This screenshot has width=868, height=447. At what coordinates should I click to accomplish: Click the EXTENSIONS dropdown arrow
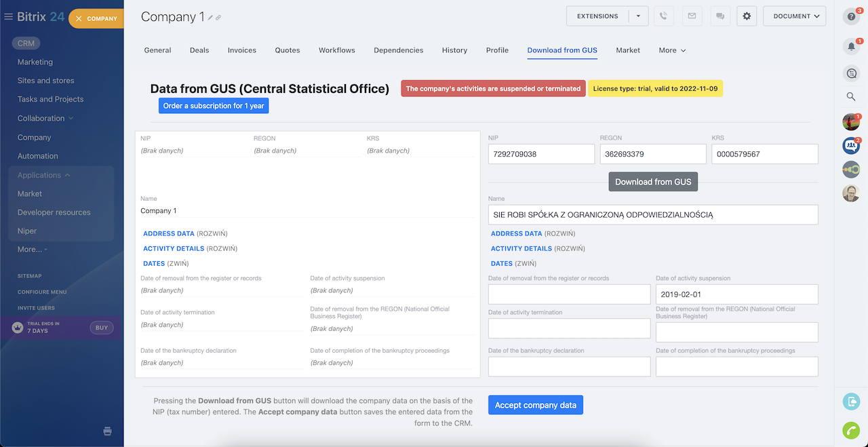(x=638, y=16)
